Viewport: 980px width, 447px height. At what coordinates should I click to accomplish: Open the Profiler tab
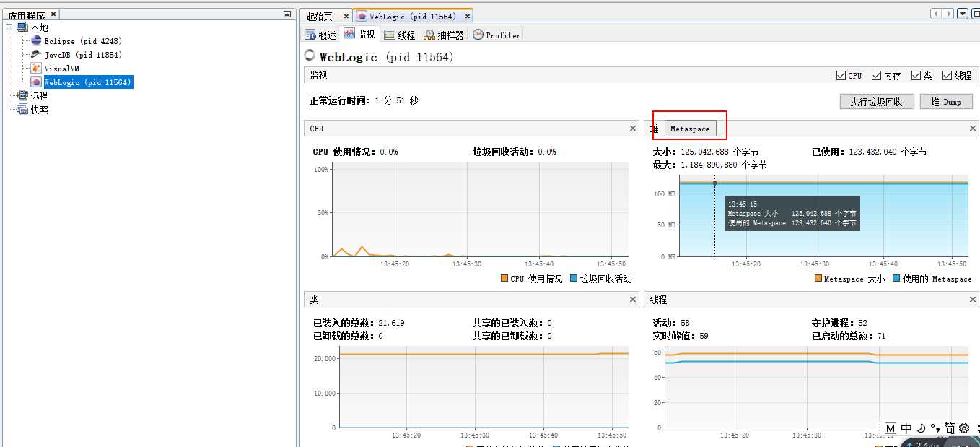496,35
